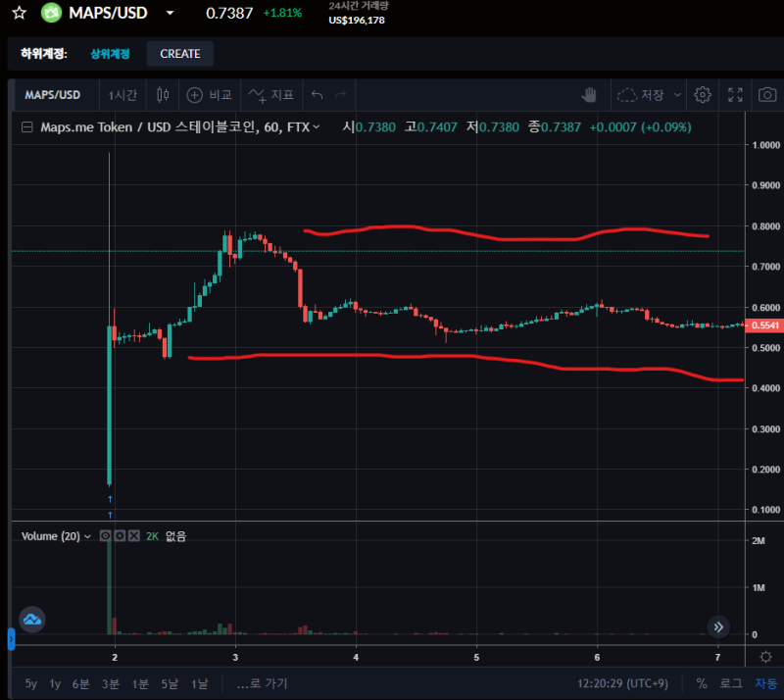Screen dimensions: 784x700
Task: Expand the left drawing toolbar tab
Action: [x=11, y=639]
